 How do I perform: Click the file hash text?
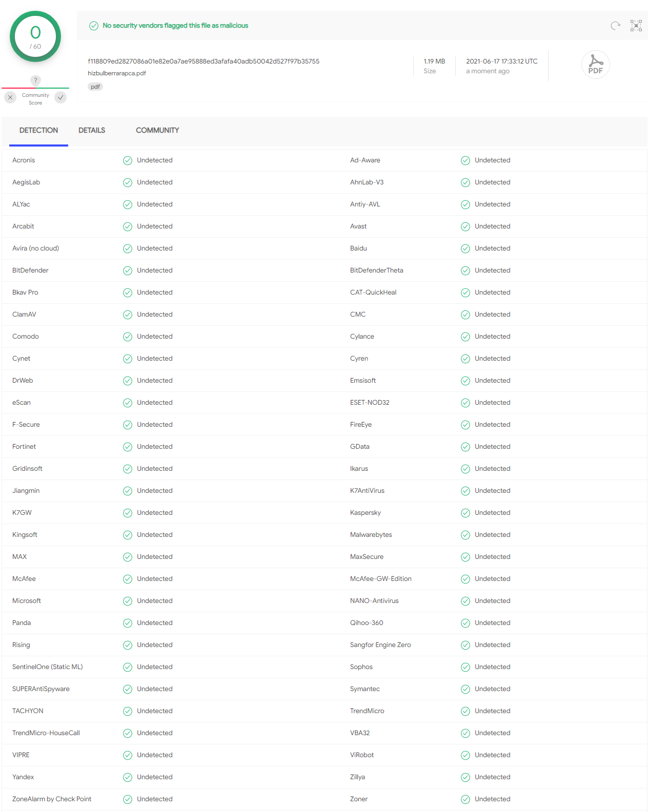coord(204,61)
